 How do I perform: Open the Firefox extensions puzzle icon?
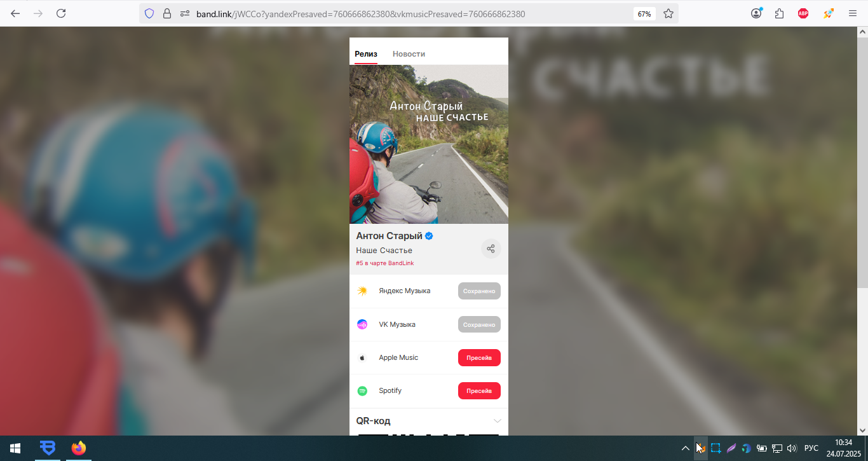pos(780,13)
